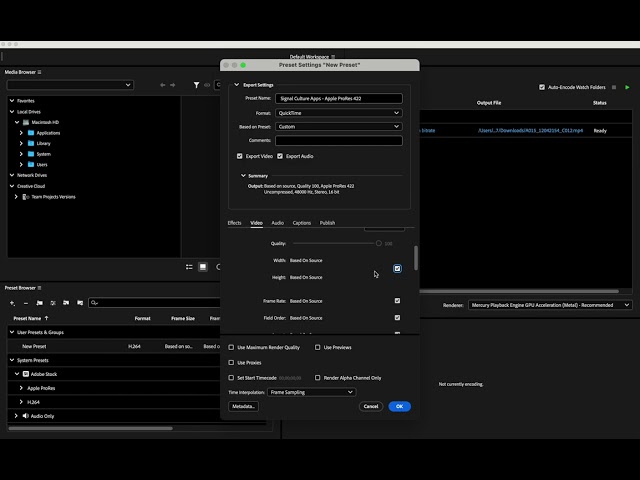Click the Adobe Stock preset icon
Screen dimensions: 640x480
coord(26,374)
